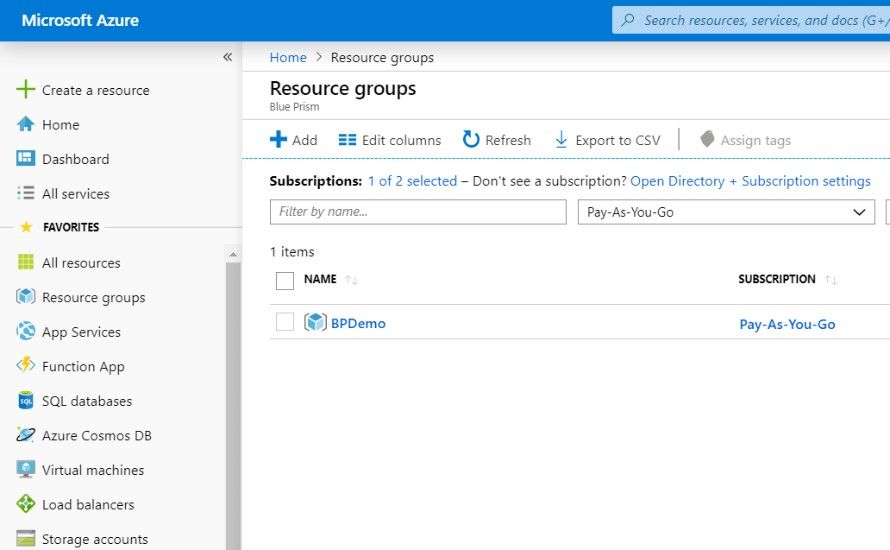
Task: Collapse the sidebar with double chevron
Action: tap(227, 57)
